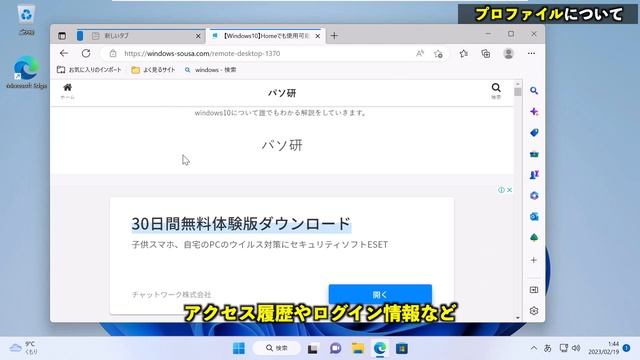
Task: Add a sidebar app with plus
Action: [x=533, y=260]
